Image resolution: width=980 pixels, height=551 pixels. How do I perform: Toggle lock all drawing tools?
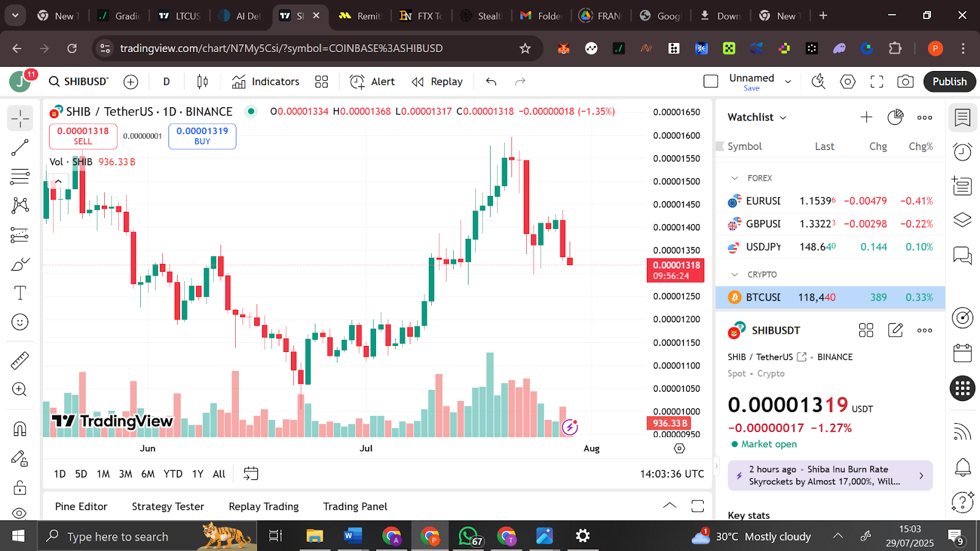(x=20, y=487)
